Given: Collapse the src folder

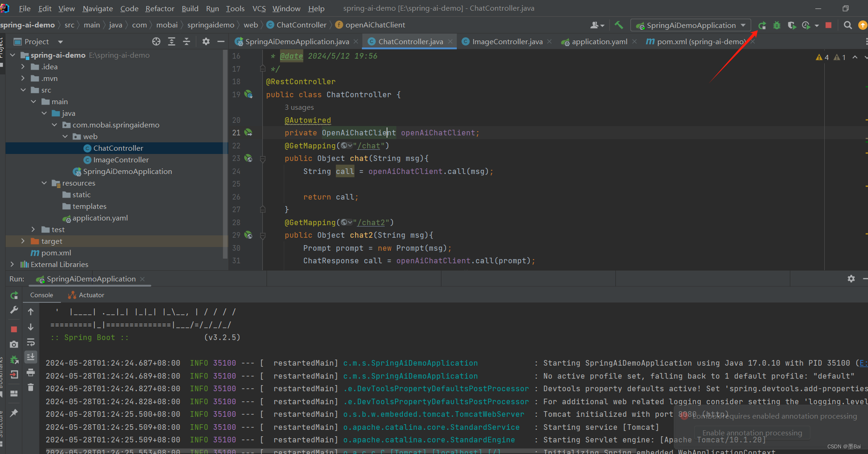Looking at the screenshot, I should point(23,90).
